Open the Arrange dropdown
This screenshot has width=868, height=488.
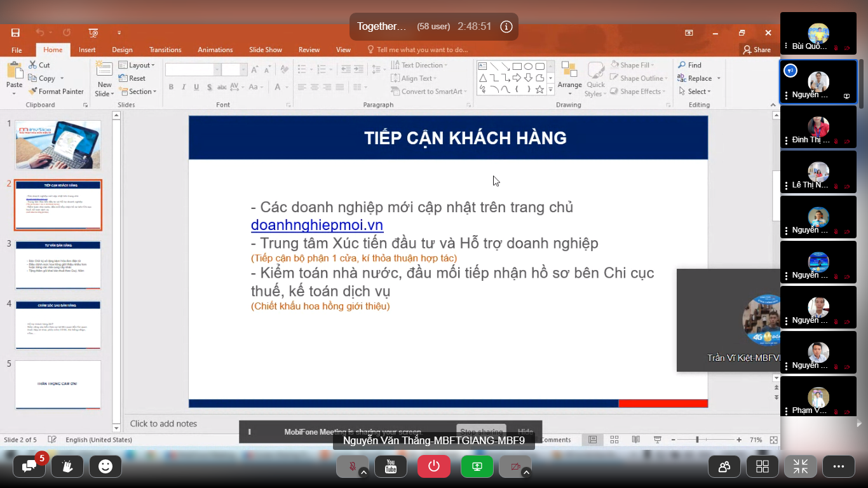tap(569, 79)
